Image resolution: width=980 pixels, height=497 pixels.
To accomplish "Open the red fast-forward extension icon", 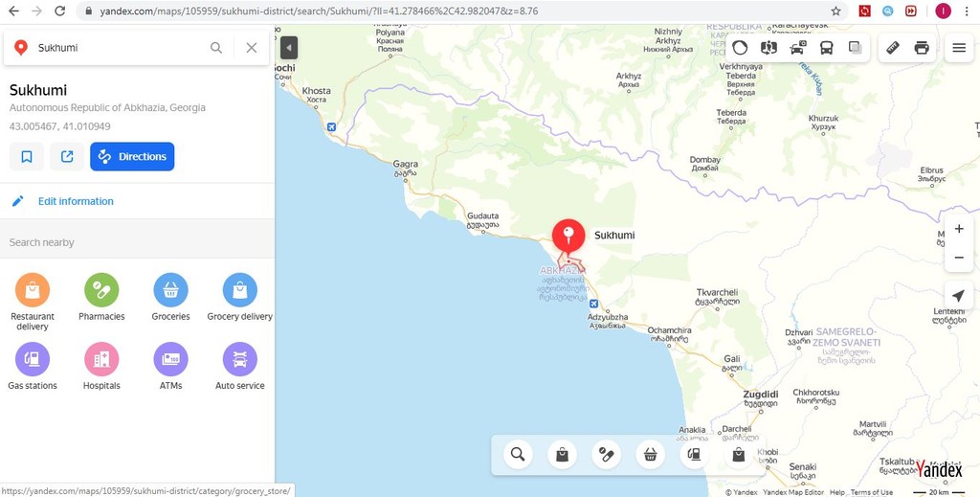I will 911,11.
